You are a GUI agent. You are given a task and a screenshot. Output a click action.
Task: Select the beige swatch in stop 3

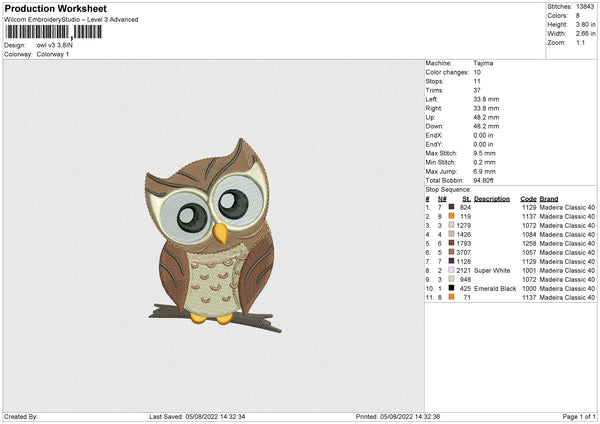pyautogui.click(x=452, y=225)
